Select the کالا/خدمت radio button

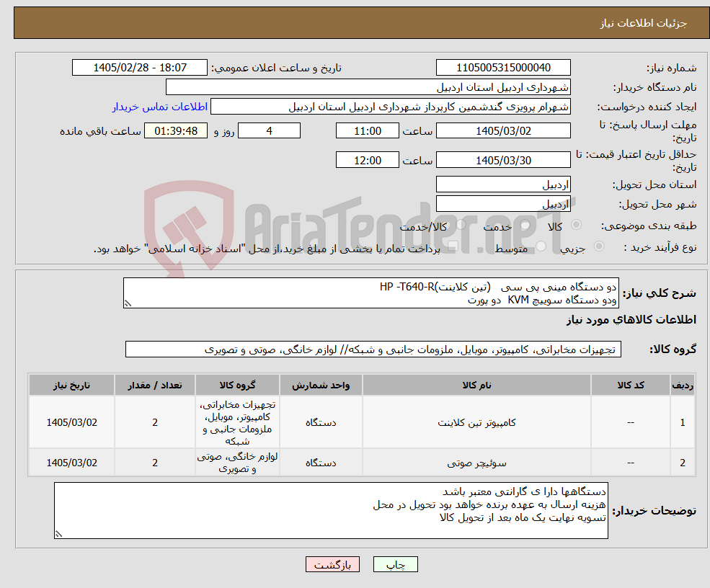(461, 225)
